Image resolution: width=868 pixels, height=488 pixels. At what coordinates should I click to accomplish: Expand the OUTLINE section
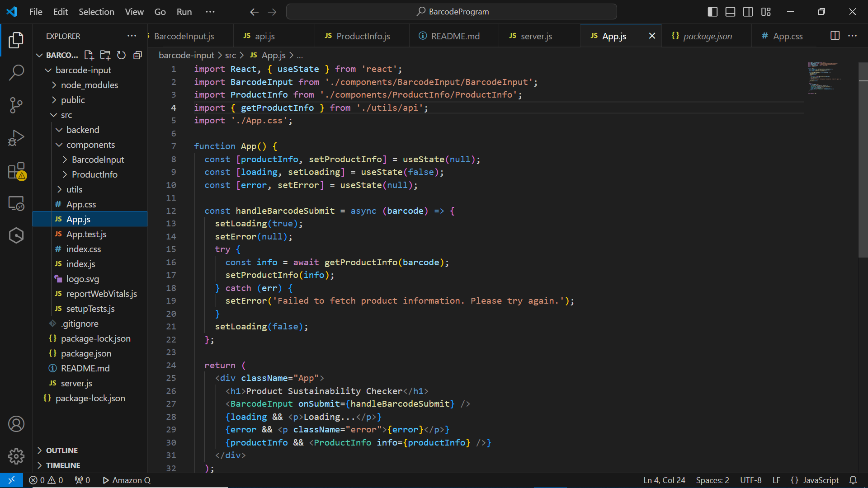point(62,450)
